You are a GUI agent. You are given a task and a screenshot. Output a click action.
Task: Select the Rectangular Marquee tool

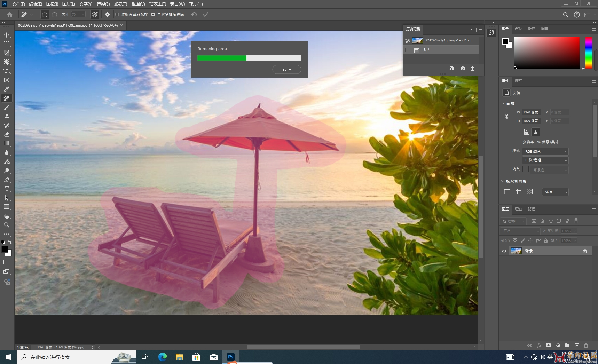click(x=7, y=44)
